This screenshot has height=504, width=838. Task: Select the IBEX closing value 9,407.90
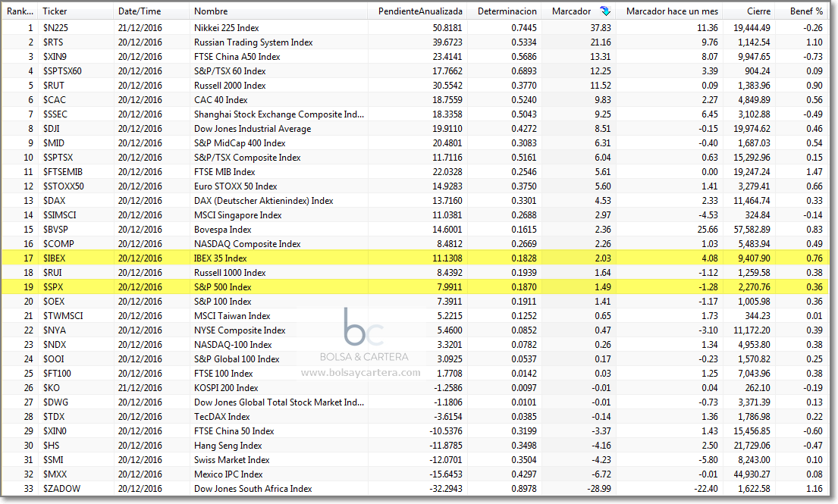pyautogui.click(x=754, y=258)
